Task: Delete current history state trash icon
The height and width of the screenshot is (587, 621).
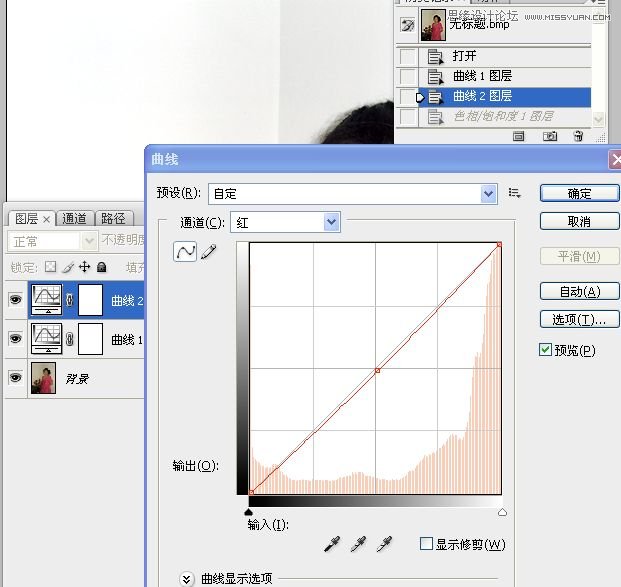Action: [578, 136]
